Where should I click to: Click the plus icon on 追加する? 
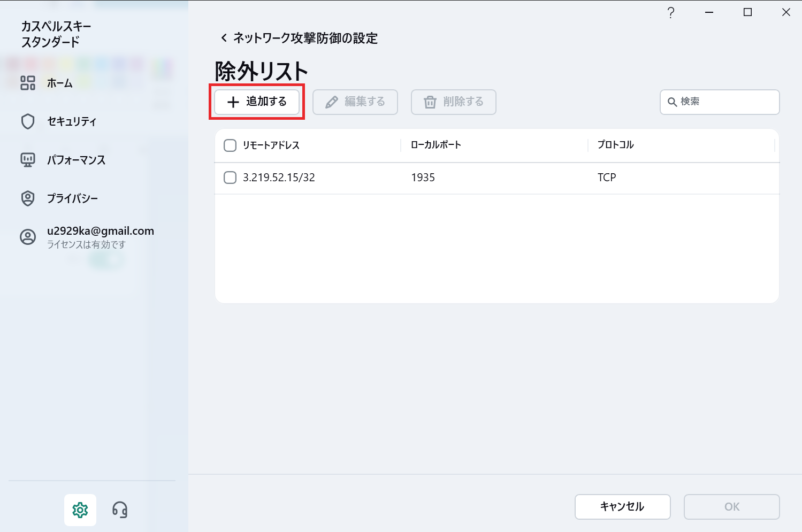(x=233, y=102)
